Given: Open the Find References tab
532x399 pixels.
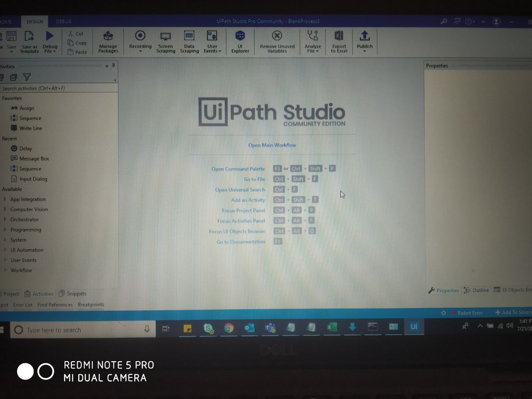Looking at the screenshot, I should pyautogui.click(x=55, y=305).
